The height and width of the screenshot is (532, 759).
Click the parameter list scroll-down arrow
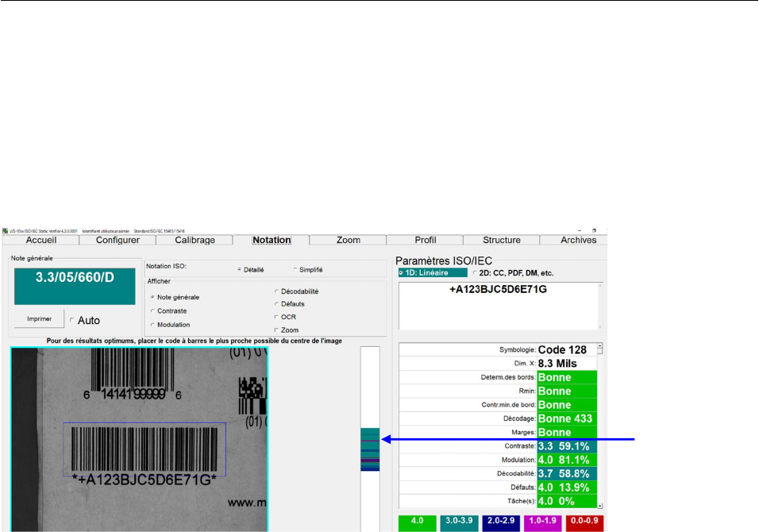click(599, 506)
